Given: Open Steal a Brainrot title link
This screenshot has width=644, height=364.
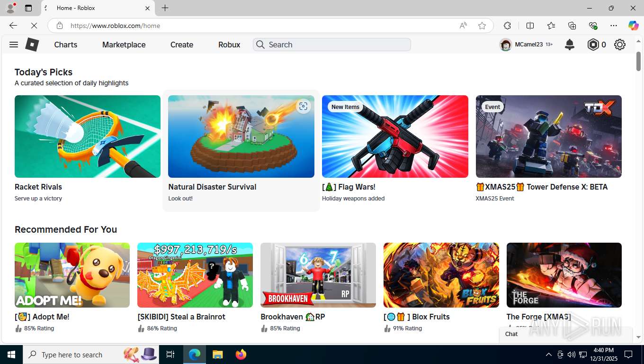Looking at the screenshot, I should (181, 317).
